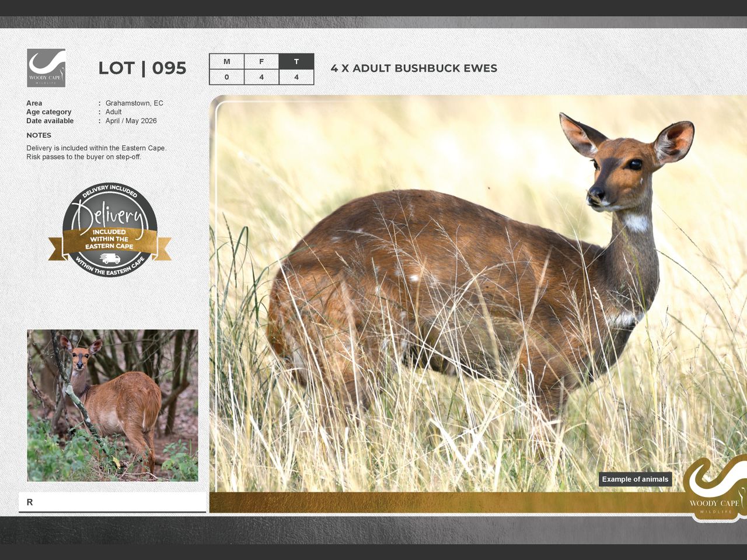Open the small bushbuck forest thumbnail
The width and height of the screenshot is (747, 560).
tap(113, 405)
